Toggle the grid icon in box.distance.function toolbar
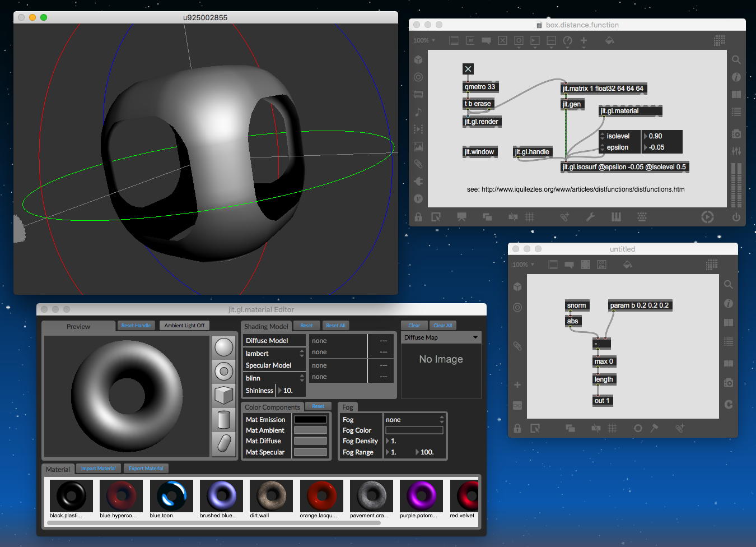Image resolution: width=756 pixels, height=547 pixels. click(529, 217)
